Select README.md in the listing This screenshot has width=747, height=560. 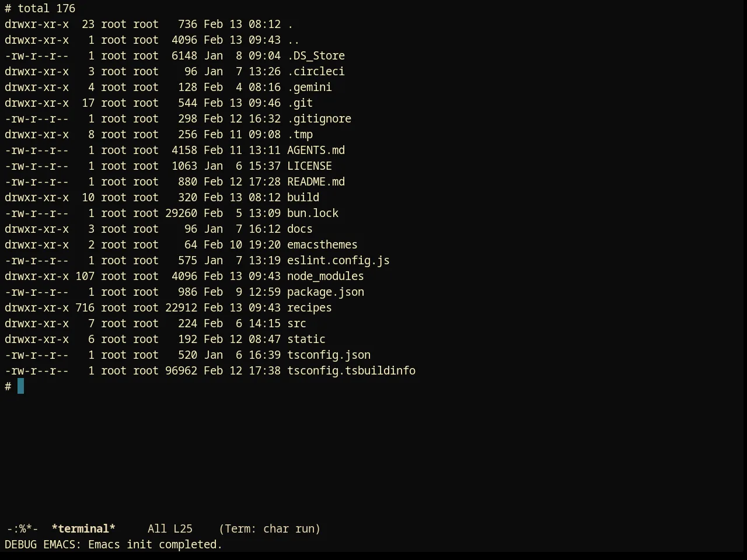coord(316,181)
